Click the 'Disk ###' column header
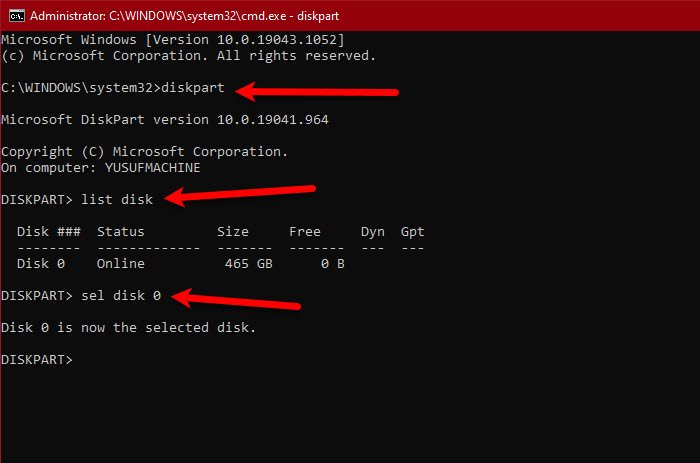700x463 pixels. (49, 231)
